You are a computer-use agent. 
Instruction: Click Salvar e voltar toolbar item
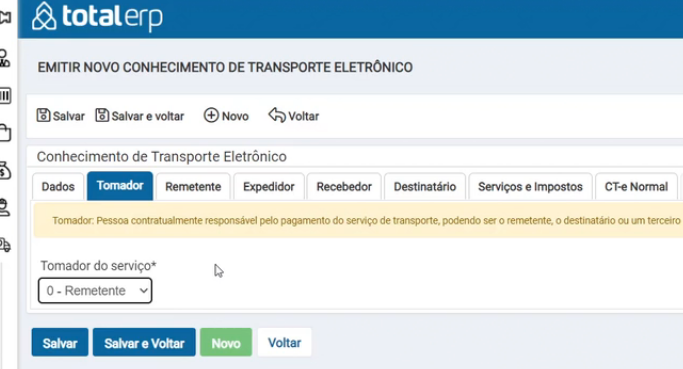coord(140,116)
